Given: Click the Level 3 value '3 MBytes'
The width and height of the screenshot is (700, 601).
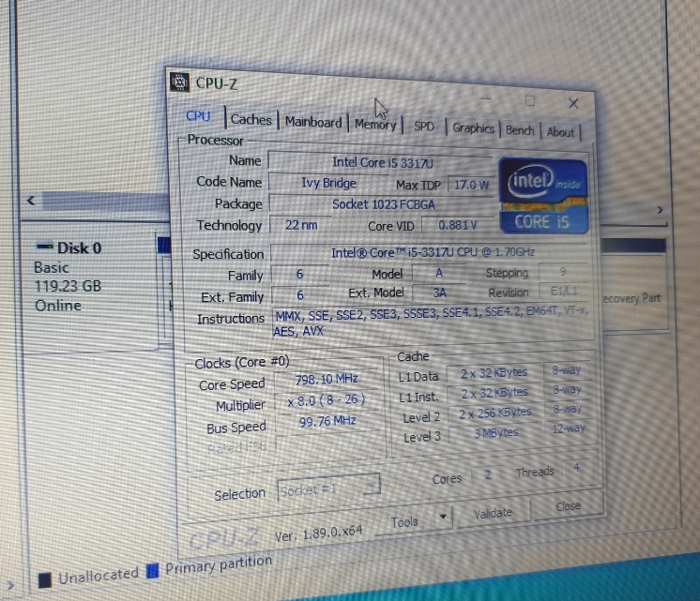Looking at the screenshot, I should pos(495,433).
